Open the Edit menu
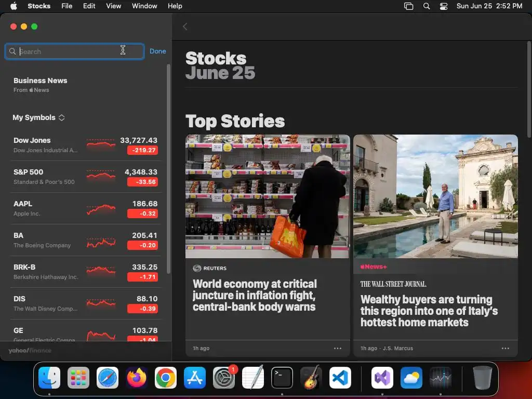Viewport: 532px width, 399px height. (x=89, y=6)
